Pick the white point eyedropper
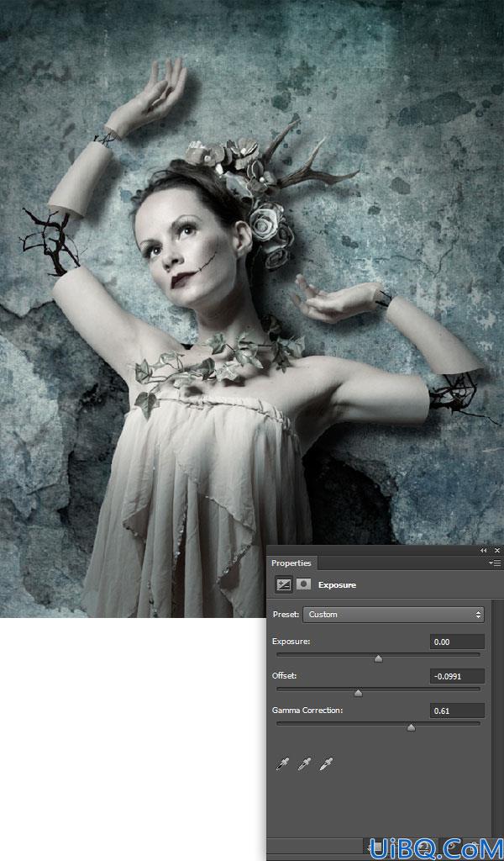 [326, 763]
